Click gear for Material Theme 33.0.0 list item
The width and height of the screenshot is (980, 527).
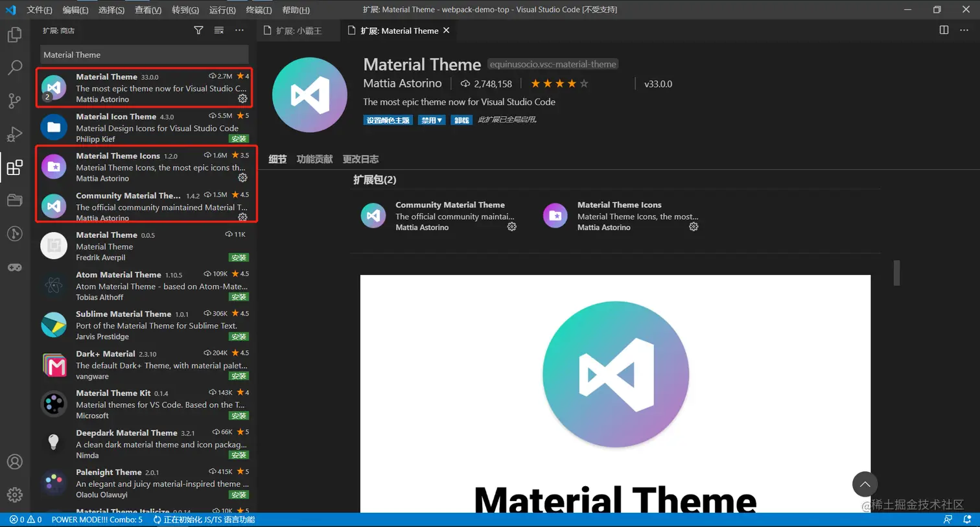tap(242, 99)
